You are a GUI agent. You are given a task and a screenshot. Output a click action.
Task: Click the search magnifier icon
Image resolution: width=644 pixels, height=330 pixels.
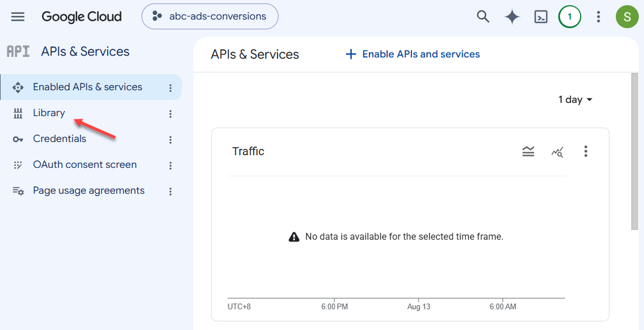pos(483,17)
